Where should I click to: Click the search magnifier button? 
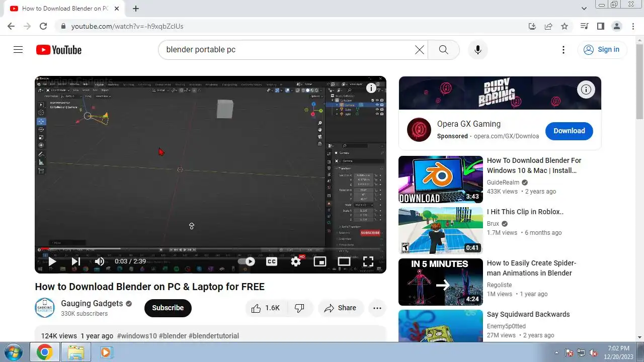[443, 50]
